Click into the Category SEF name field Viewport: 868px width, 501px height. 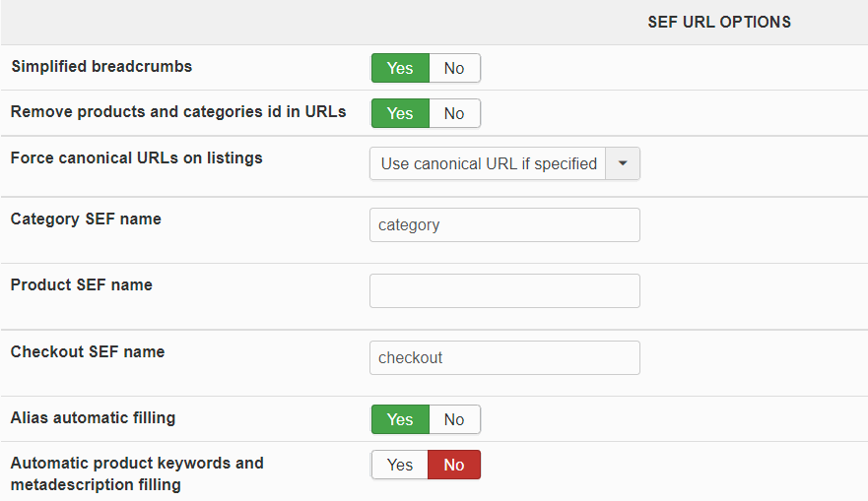pos(504,224)
